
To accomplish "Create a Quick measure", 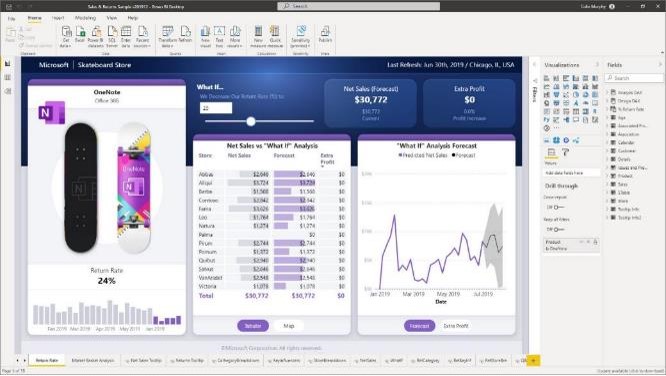I will click(275, 37).
